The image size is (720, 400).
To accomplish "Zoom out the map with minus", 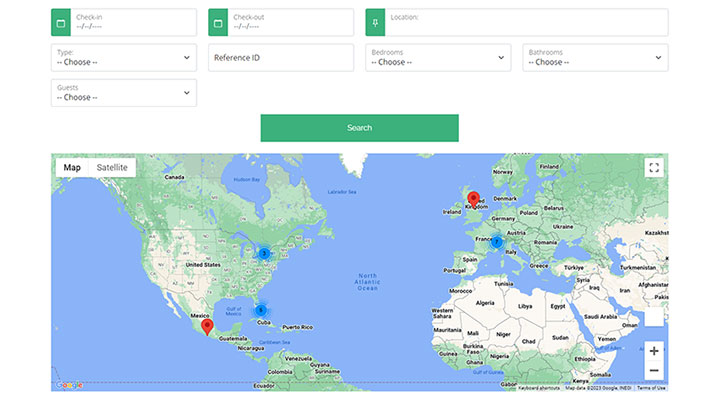I will click(654, 370).
